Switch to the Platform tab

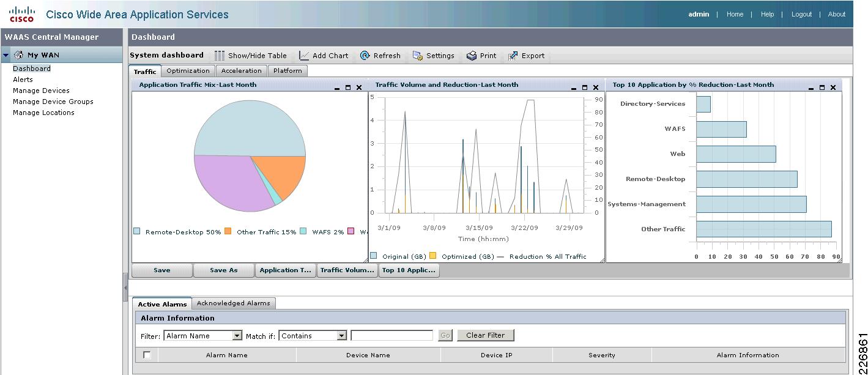pyautogui.click(x=287, y=71)
